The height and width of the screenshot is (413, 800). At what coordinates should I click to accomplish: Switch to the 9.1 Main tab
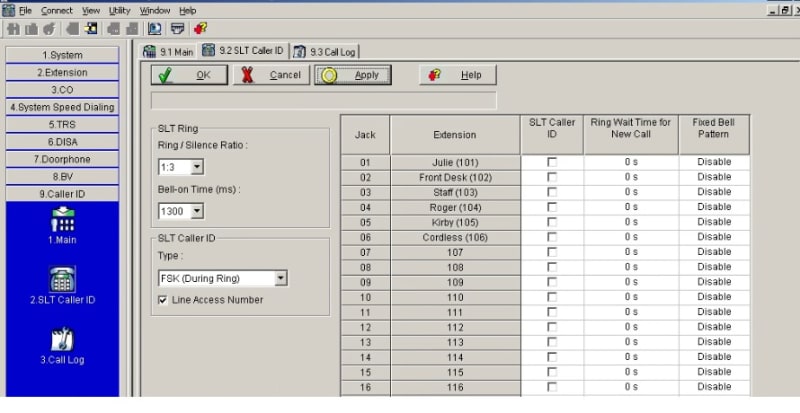pyautogui.click(x=168, y=52)
